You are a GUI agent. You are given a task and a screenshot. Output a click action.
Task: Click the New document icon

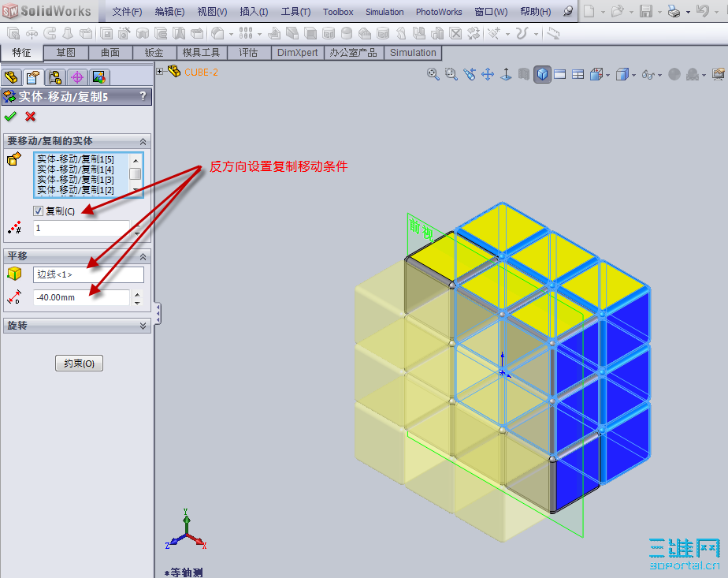(589, 11)
